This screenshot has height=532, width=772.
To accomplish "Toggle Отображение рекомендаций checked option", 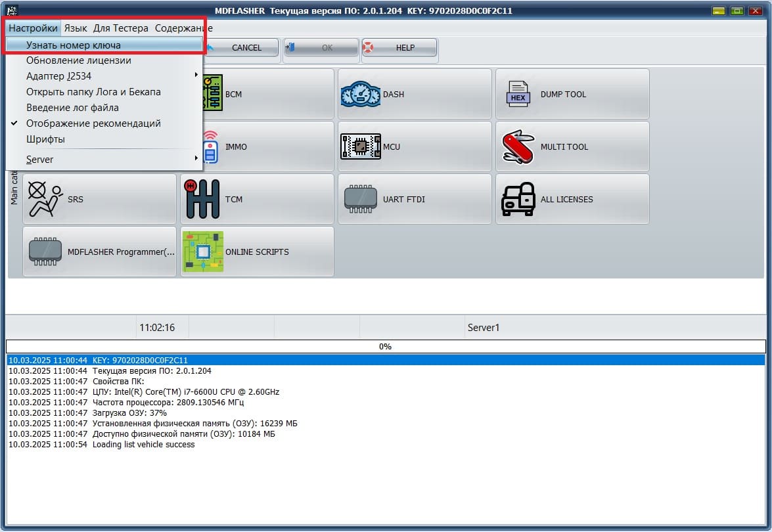I will [x=93, y=123].
